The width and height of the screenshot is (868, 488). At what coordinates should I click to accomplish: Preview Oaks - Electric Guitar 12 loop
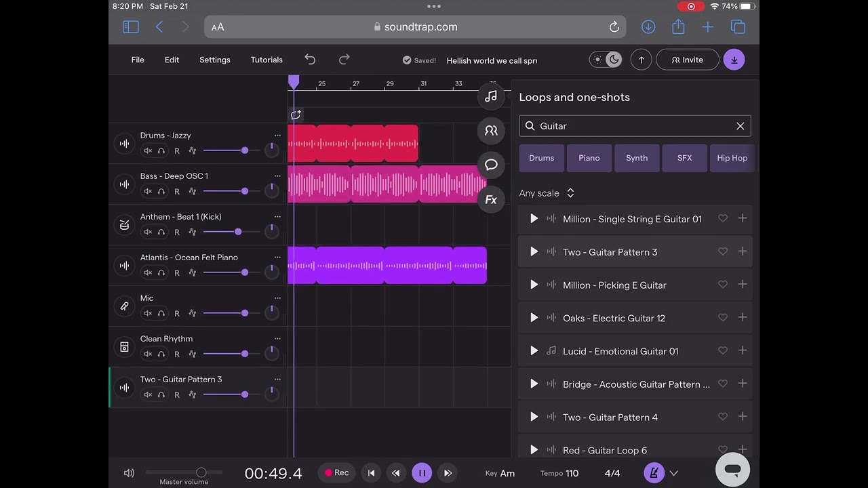tap(534, 318)
